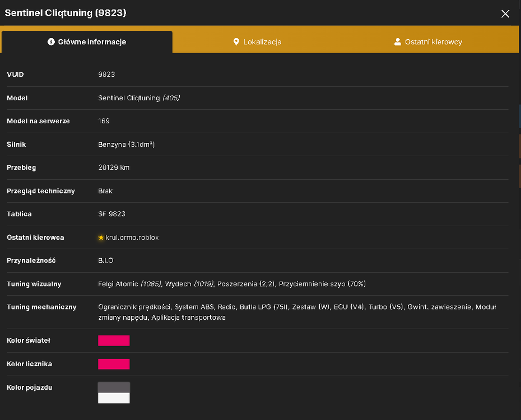Select the Główne informacje tab
Screen dimensions: 521x420
coord(87,42)
